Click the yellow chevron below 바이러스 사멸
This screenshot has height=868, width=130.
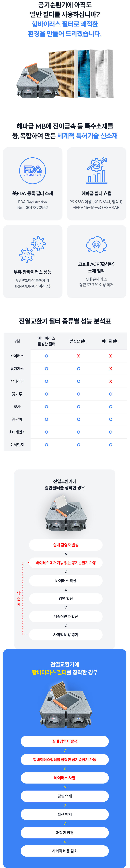click(x=65, y=787)
